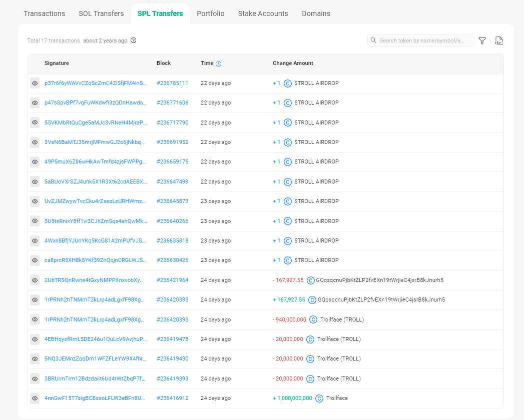Open the Portfolio tab

coord(211,13)
